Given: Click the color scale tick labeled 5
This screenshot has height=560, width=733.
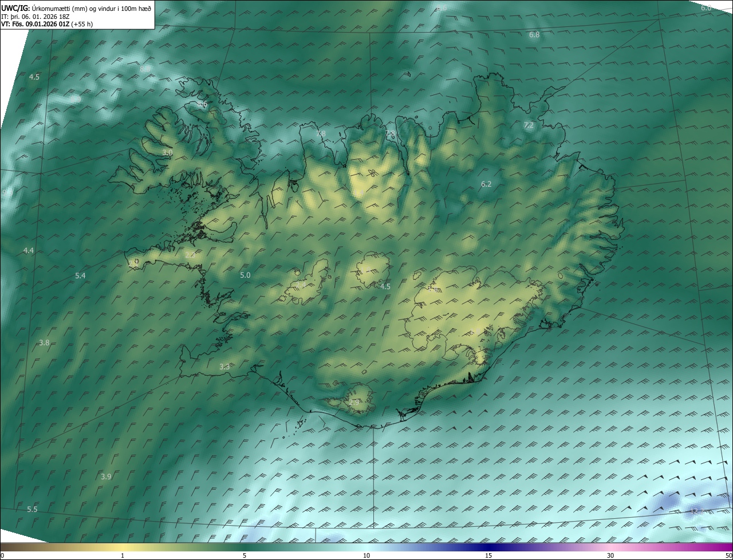Looking at the screenshot, I should pos(245,555).
